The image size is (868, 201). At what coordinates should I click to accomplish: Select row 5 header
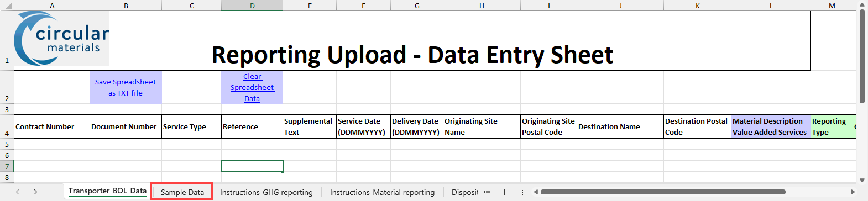[x=7, y=144]
